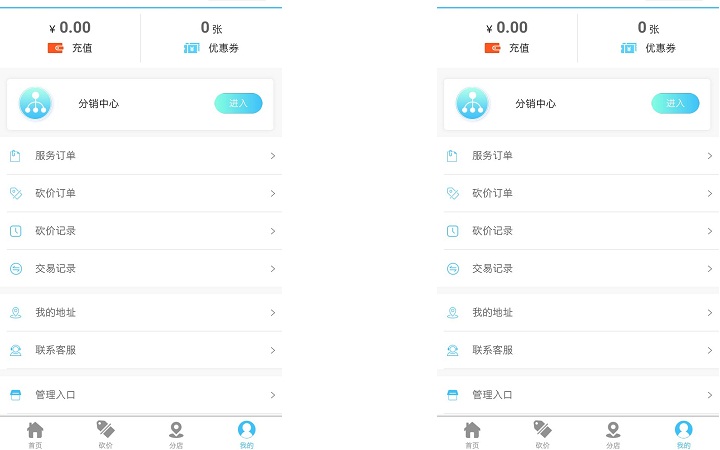Click the bargain order tag icon in right screen
The width and height of the screenshot is (720, 450).
tap(452, 193)
